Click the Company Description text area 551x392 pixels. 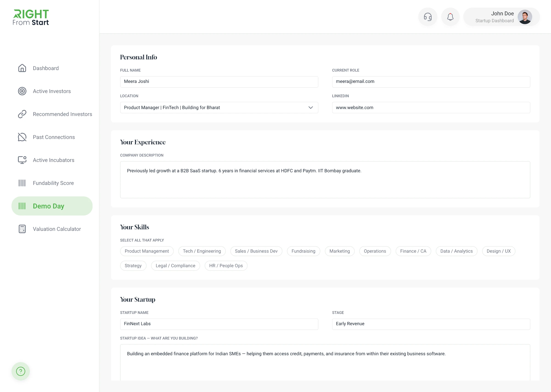pyautogui.click(x=325, y=180)
